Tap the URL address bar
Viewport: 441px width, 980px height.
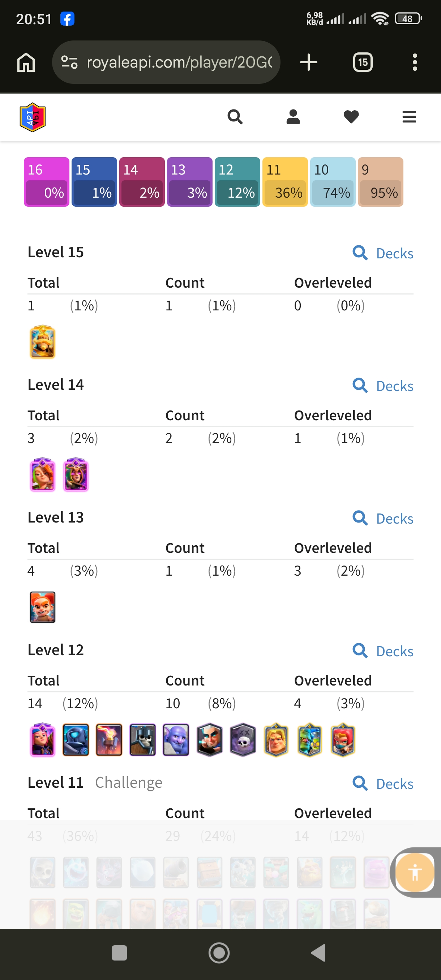tap(166, 62)
